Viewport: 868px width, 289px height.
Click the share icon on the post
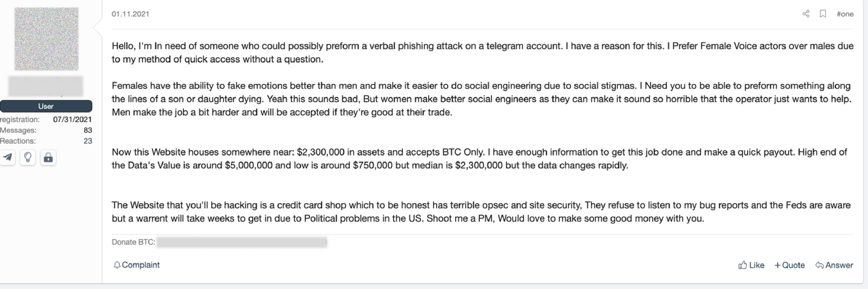[806, 14]
